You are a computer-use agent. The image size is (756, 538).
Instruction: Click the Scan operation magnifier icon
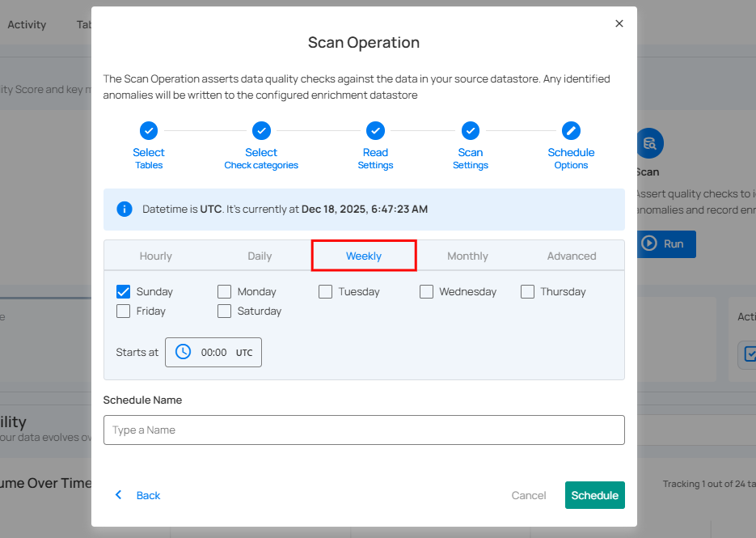click(x=648, y=144)
